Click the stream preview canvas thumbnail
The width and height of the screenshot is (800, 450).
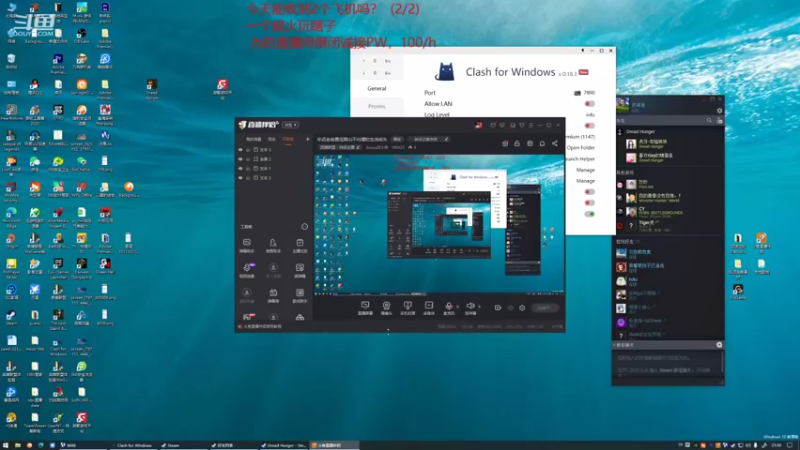(x=439, y=224)
